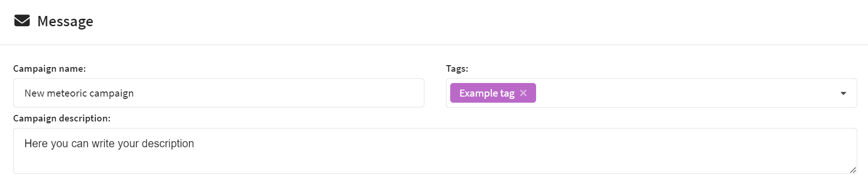Click the Campaign description label
The width and height of the screenshot is (868, 181).
pos(62,118)
